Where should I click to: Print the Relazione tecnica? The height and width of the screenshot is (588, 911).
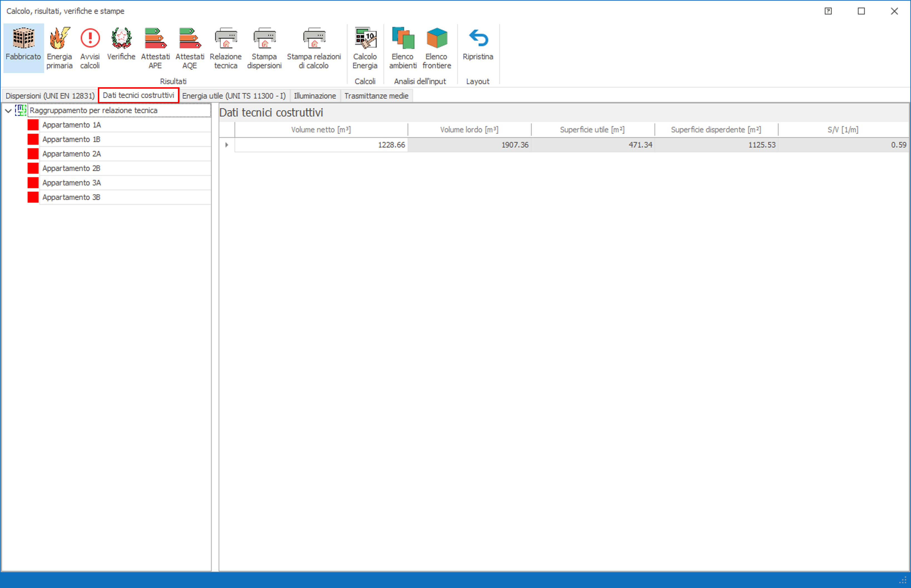click(226, 48)
